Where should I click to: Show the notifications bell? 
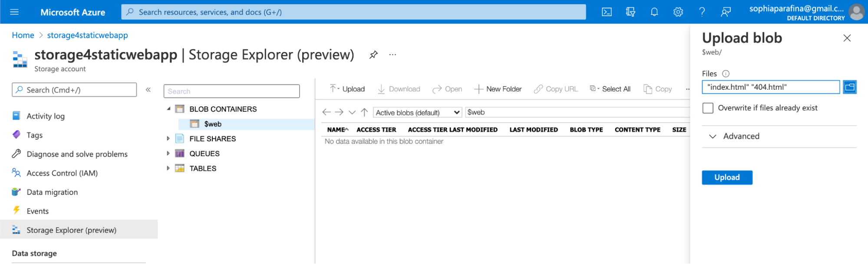[654, 12]
